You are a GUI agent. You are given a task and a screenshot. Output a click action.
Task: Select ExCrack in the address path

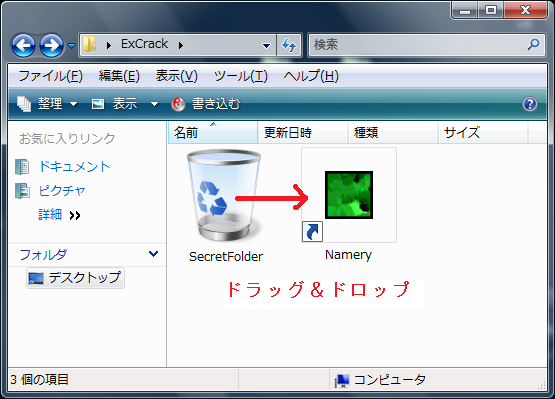pyautogui.click(x=144, y=44)
